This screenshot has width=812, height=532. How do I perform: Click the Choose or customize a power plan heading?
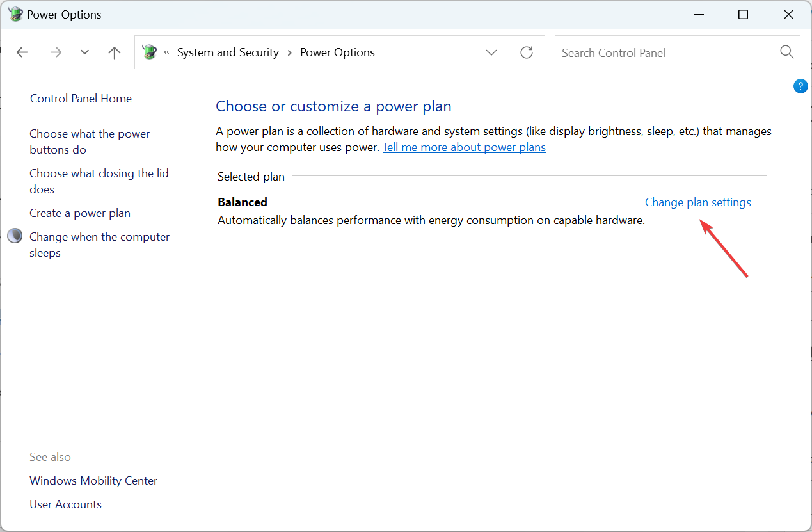[333, 106]
